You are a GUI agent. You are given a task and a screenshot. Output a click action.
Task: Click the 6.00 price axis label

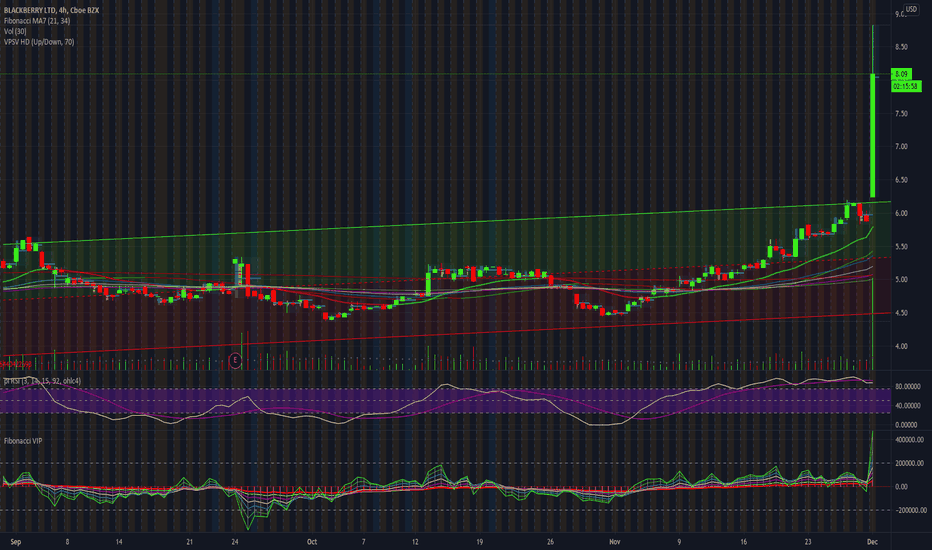point(901,213)
